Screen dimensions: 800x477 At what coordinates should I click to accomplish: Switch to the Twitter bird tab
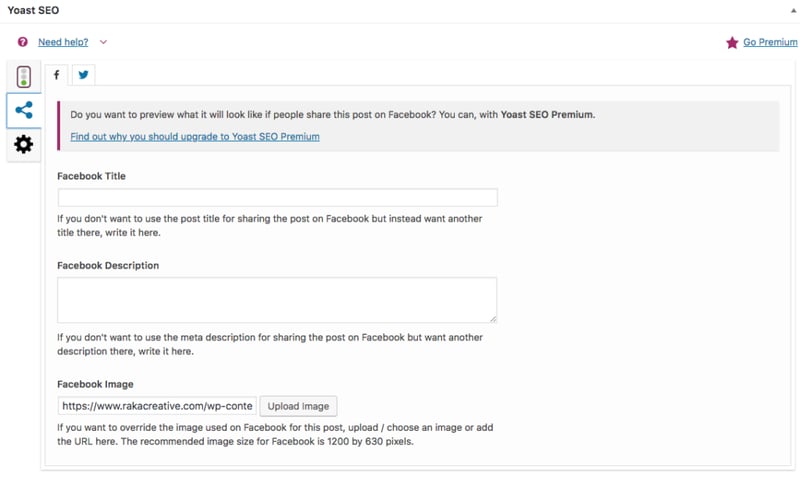click(x=83, y=75)
